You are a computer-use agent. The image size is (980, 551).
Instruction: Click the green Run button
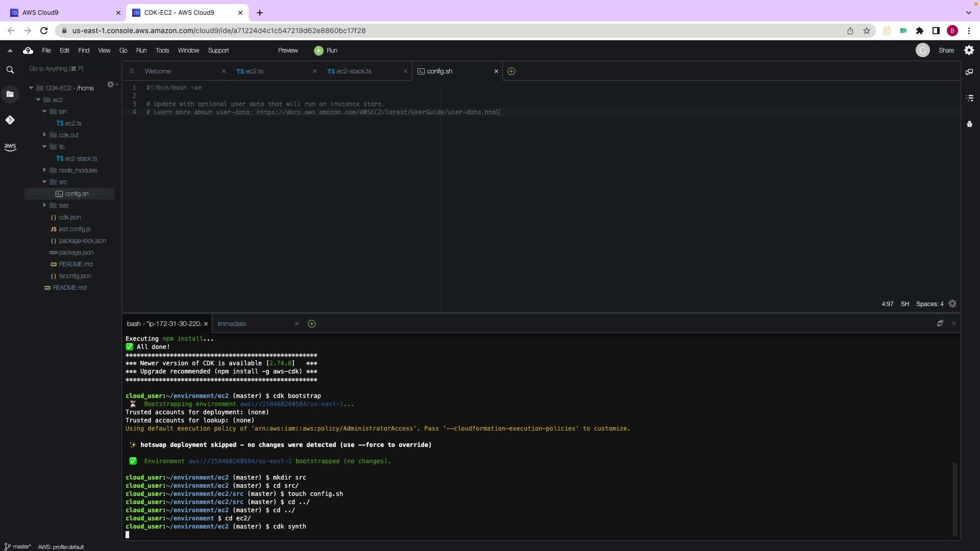pos(326,51)
